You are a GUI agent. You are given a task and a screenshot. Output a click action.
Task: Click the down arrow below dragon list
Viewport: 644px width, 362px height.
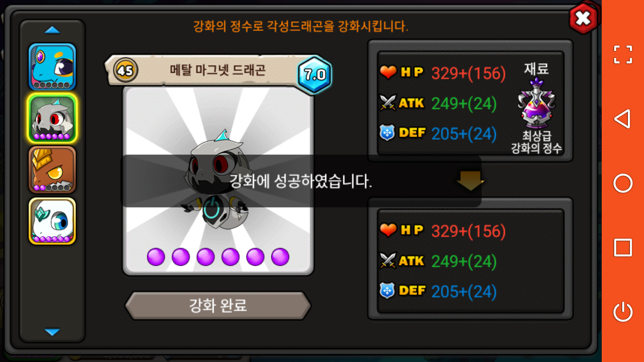52,332
